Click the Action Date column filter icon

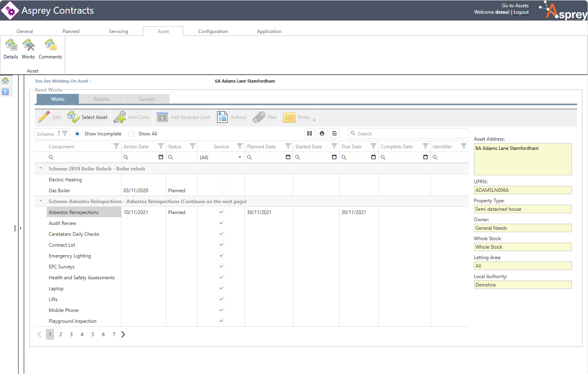[161, 146]
